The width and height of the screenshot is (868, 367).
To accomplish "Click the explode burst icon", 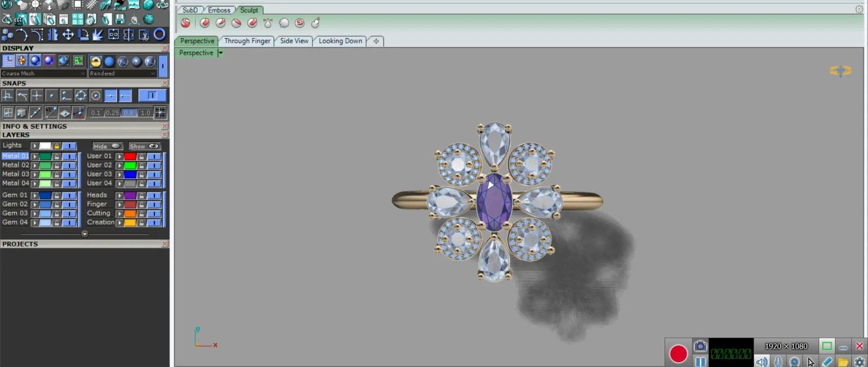I will 98,35.
